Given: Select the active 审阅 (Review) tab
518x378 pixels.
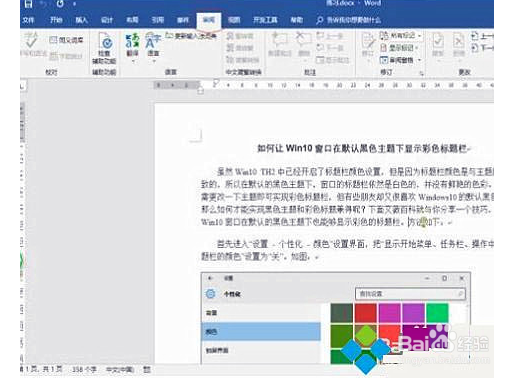Looking at the screenshot, I should (x=209, y=20).
